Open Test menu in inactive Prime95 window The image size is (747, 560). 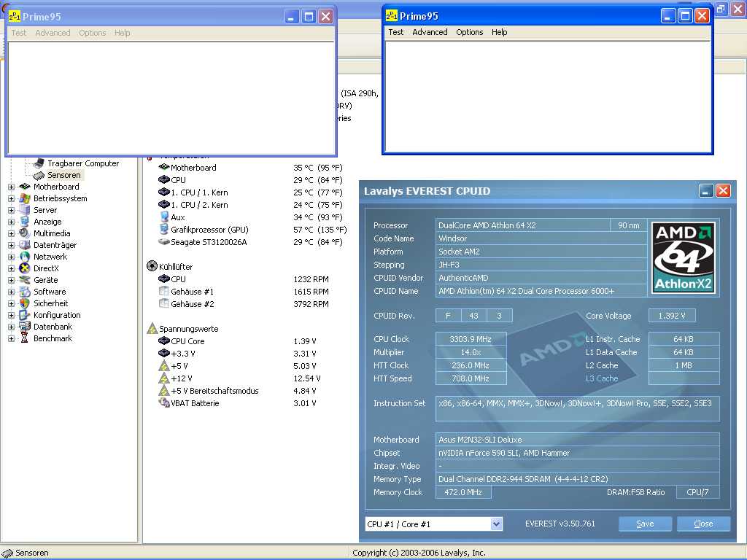18,33
